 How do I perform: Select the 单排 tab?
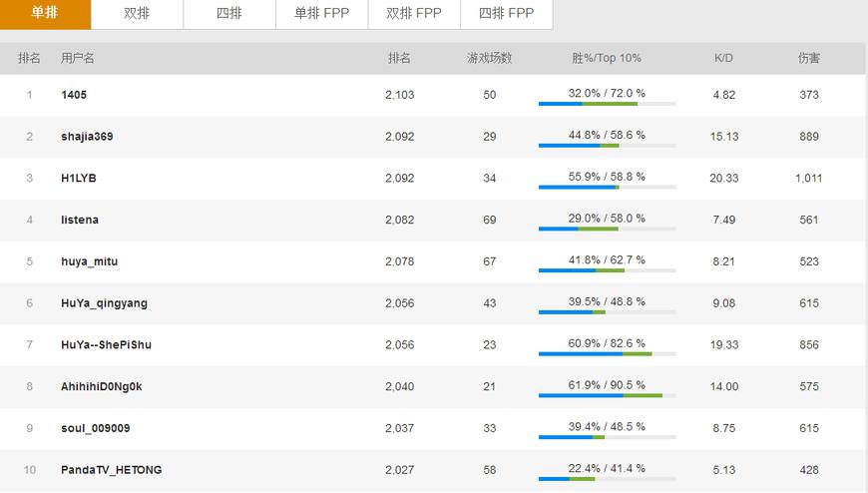click(x=45, y=13)
